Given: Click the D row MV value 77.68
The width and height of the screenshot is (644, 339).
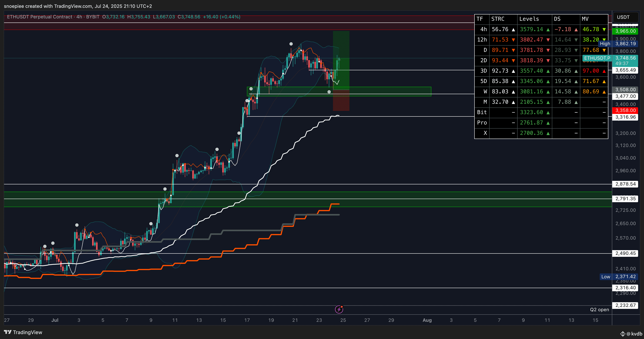Looking at the screenshot, I should click(x=591, y=50).
